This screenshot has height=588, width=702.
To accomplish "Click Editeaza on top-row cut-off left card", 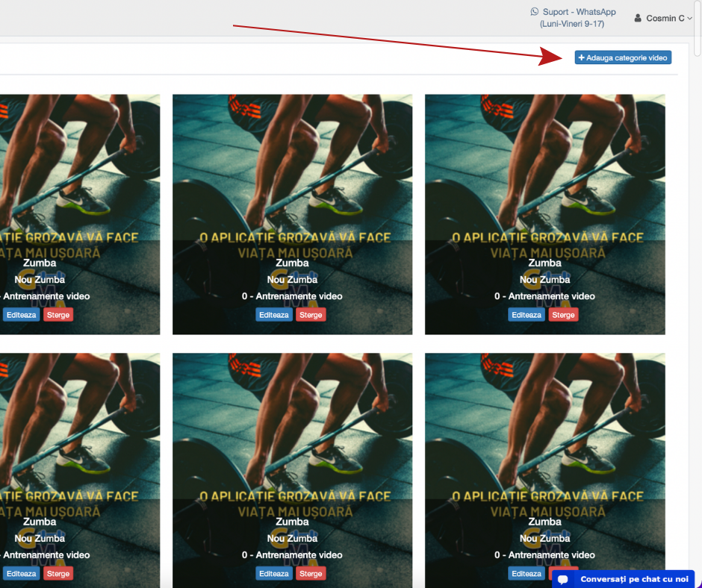I will [22, 315].
